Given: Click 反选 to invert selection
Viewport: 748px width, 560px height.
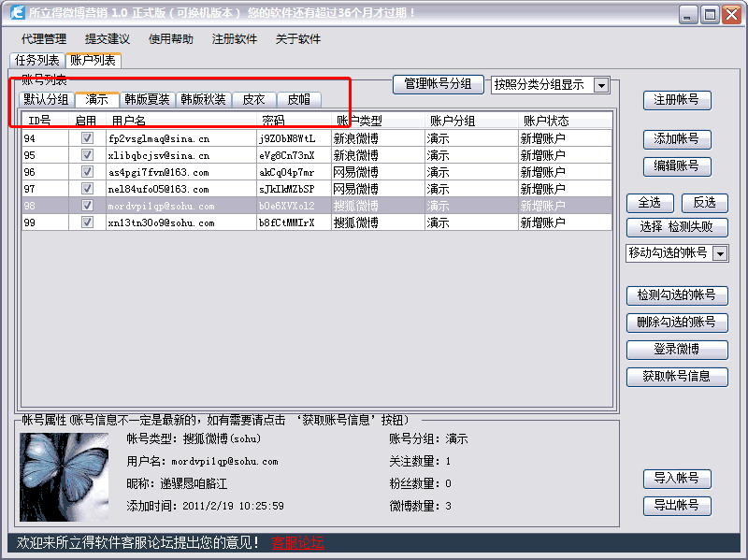Looking at the screenshot, I should click(x=703, y=202).
